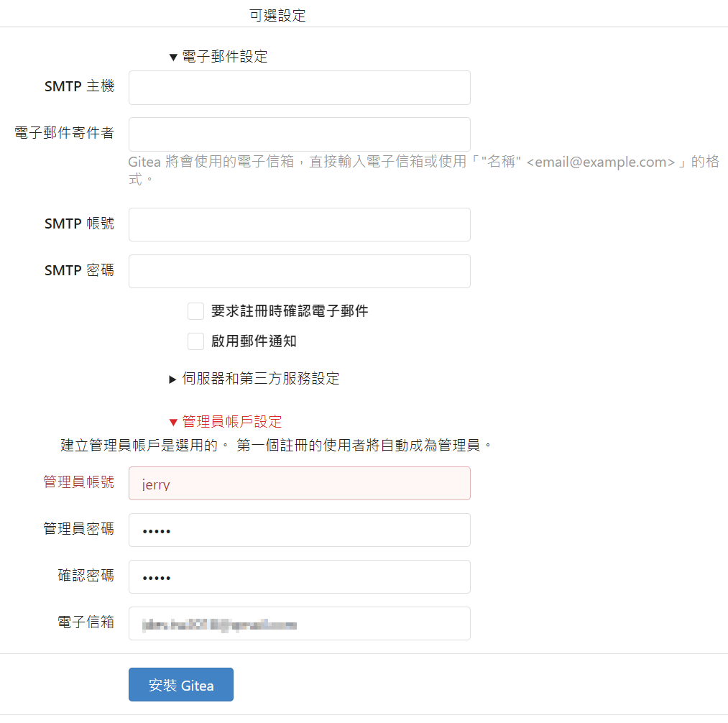This screenshot has width=728, height=723.
Task: Click the SMTP 主機 input field
Action: tap(300, 88)
